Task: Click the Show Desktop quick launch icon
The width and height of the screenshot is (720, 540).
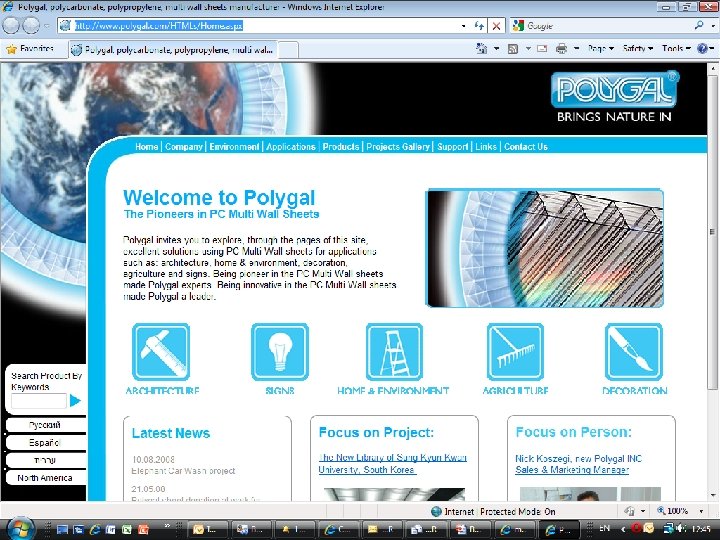Action: point(62,529)
